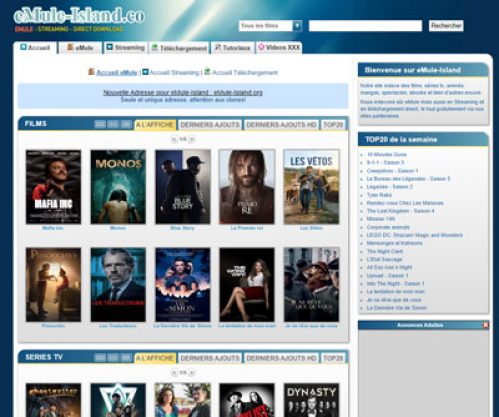Open the Ghostwriter series poster
The height and width of the screenshot is (417, 499).
click(x=53, y=400)
